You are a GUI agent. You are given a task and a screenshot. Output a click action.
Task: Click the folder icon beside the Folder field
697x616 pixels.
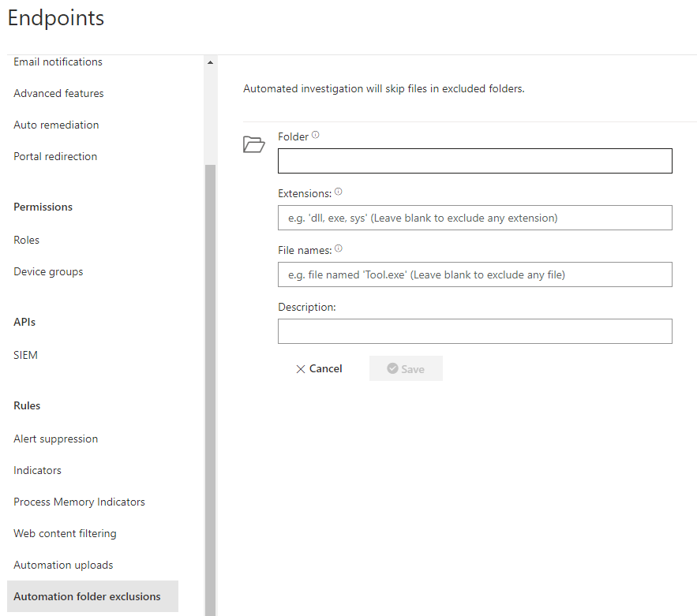[x=253, y=144]
